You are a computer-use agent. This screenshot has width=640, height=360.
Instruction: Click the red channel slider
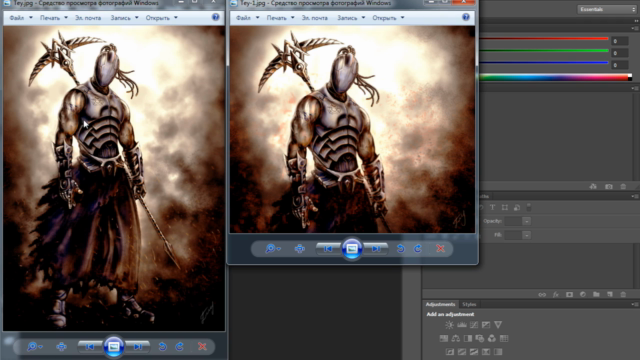coord(544,39)
